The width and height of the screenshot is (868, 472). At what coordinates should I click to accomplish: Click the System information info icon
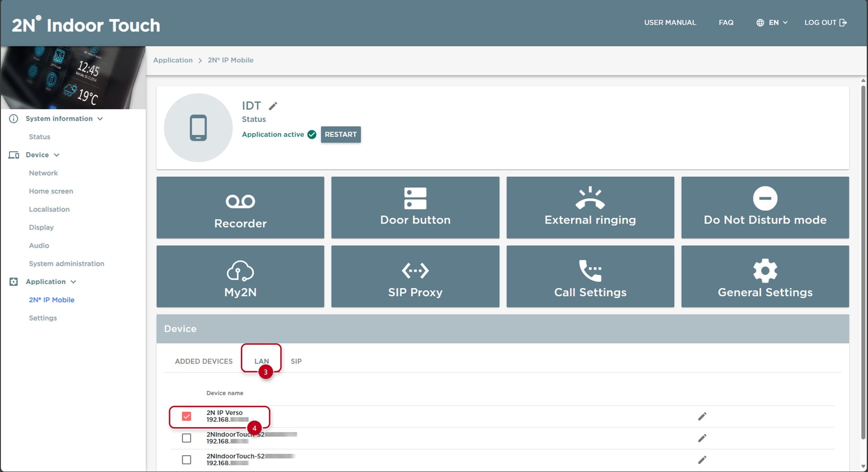[14, 119]
